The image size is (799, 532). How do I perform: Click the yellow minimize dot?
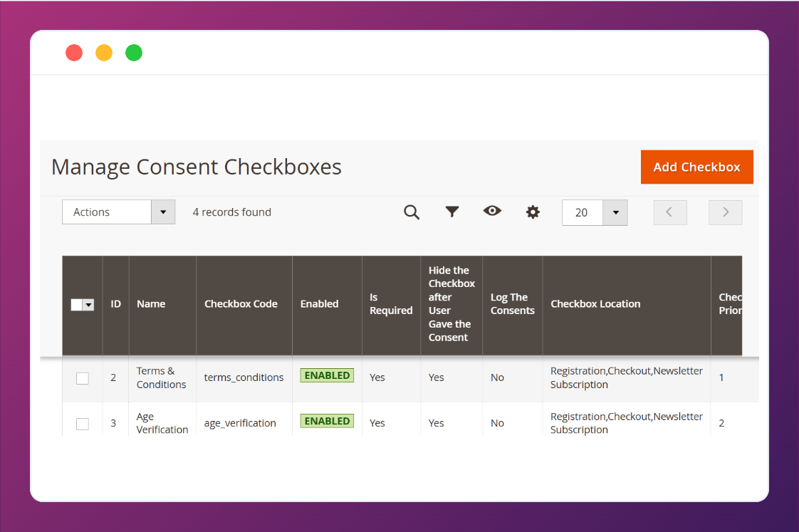tap(104, 53)
